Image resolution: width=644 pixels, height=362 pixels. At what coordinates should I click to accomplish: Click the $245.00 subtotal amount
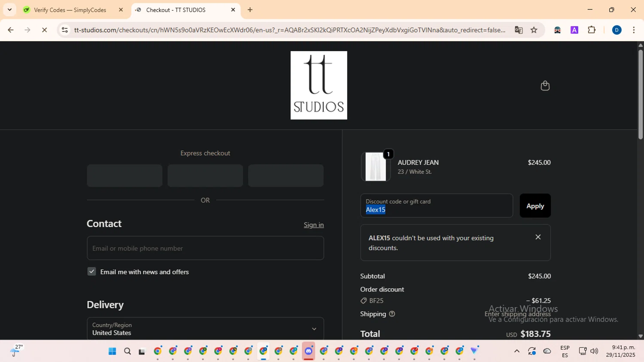coord(539,276)
